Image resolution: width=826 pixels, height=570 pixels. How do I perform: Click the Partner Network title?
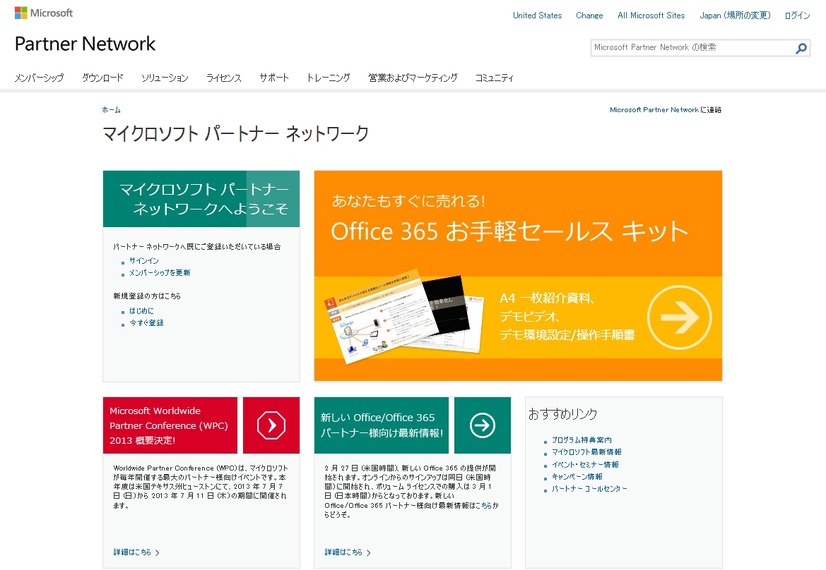(85, 44)
